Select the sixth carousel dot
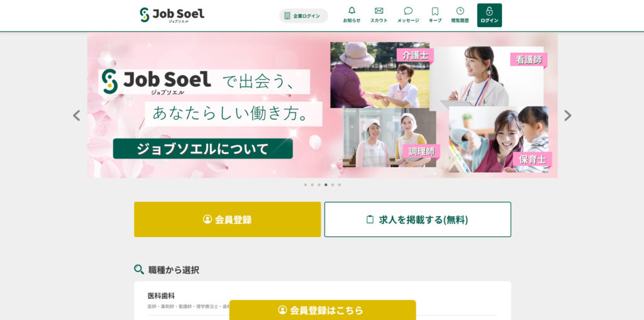 pos(339,185)
